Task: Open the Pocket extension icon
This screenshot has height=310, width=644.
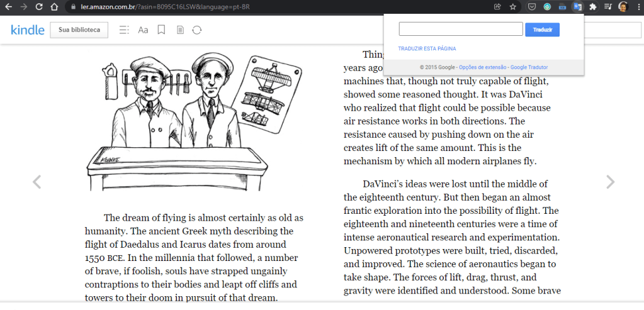Action: 531,7
